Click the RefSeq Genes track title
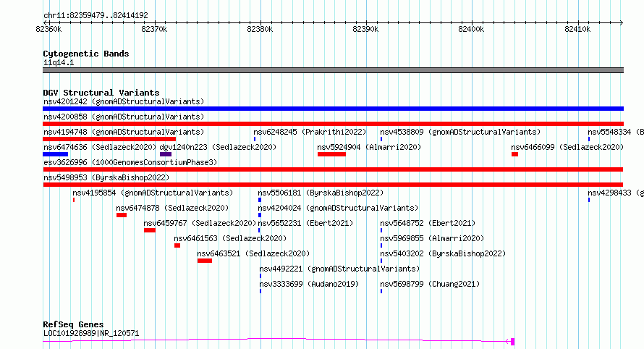This screenshot has width=644, height=349. point(73,324)
